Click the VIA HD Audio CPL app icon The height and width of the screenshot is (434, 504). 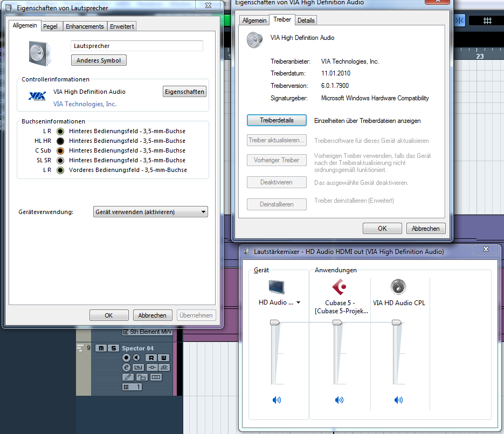pyautogui.click(x=398, y=287)
